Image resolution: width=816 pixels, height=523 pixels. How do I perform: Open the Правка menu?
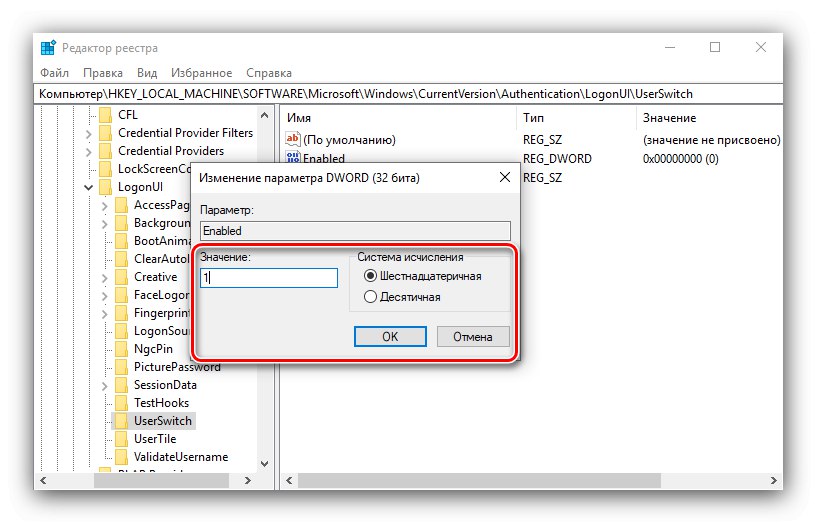click(x=103, y=73)
